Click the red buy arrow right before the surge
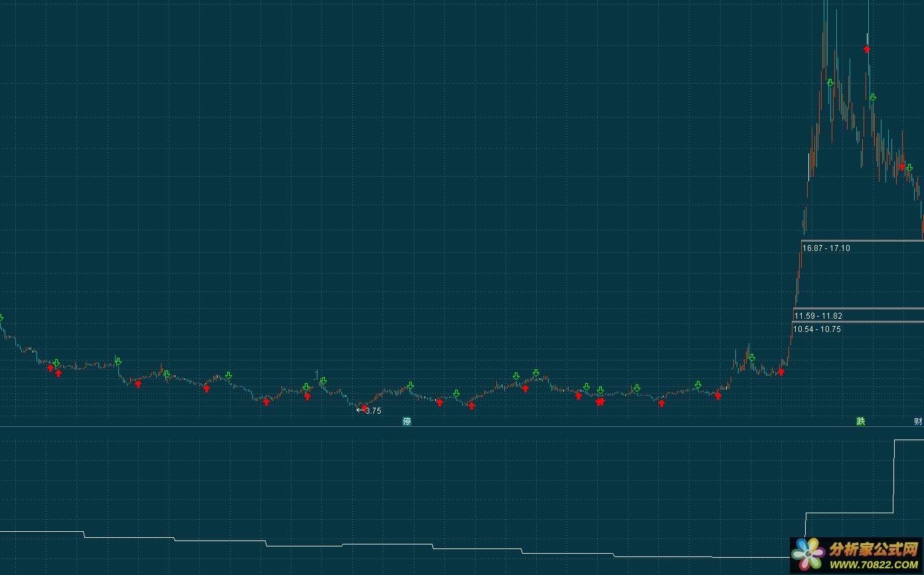The image size is (924, 575). (781, 372)
